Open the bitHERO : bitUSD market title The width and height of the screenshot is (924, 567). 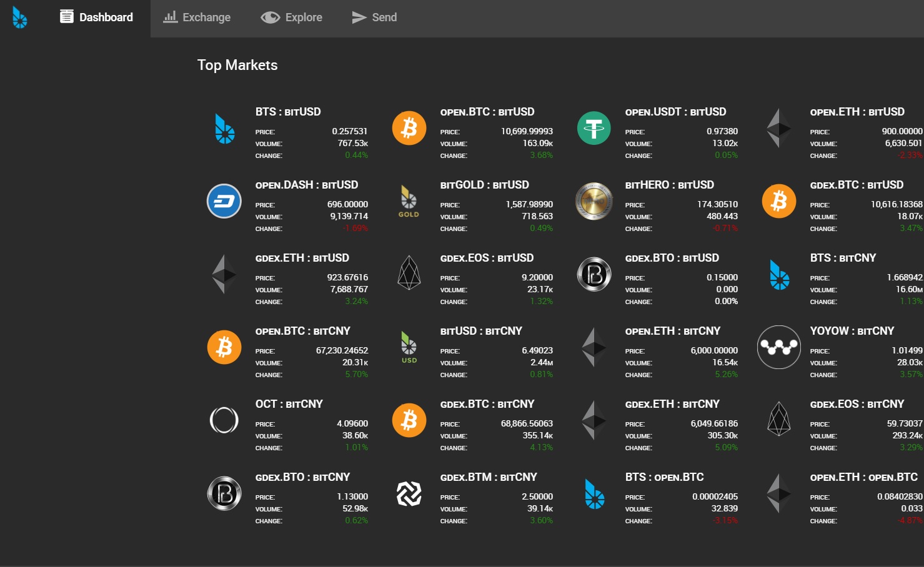click(670, 185)
